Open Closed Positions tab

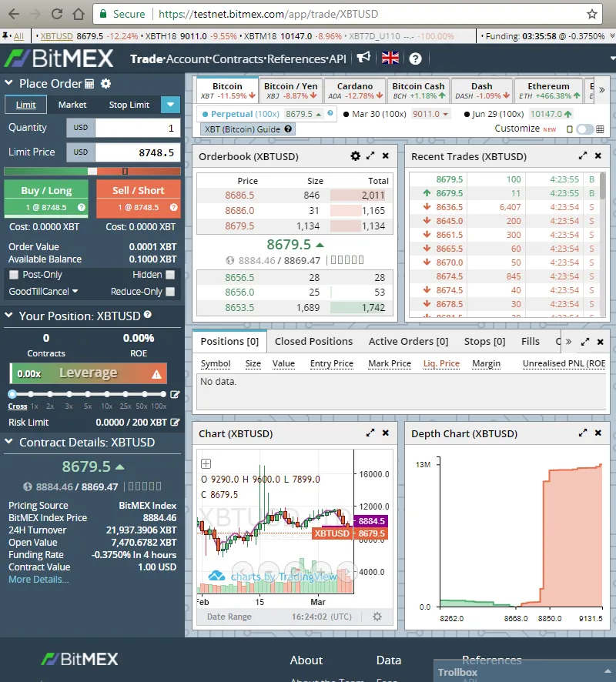click(x=313, y=342)
